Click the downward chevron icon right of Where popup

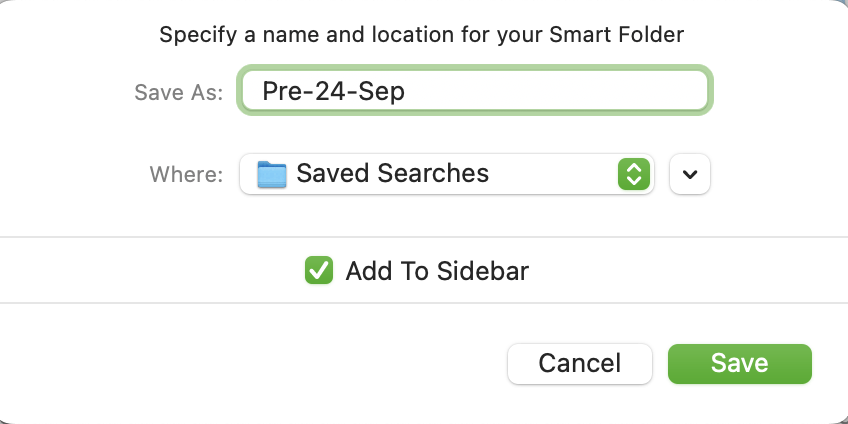pyautogui.click(x=690, y=174)
